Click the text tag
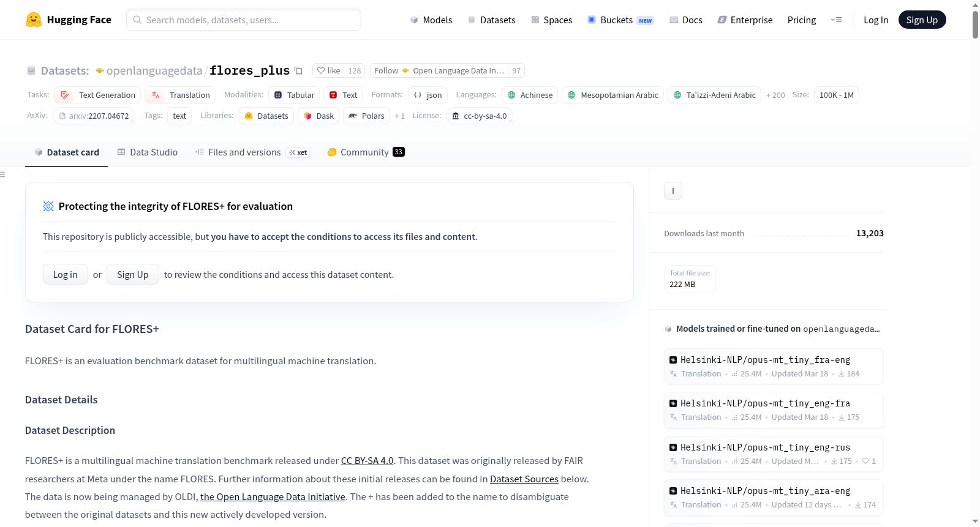The image size is (980, 527). (179, 116)
